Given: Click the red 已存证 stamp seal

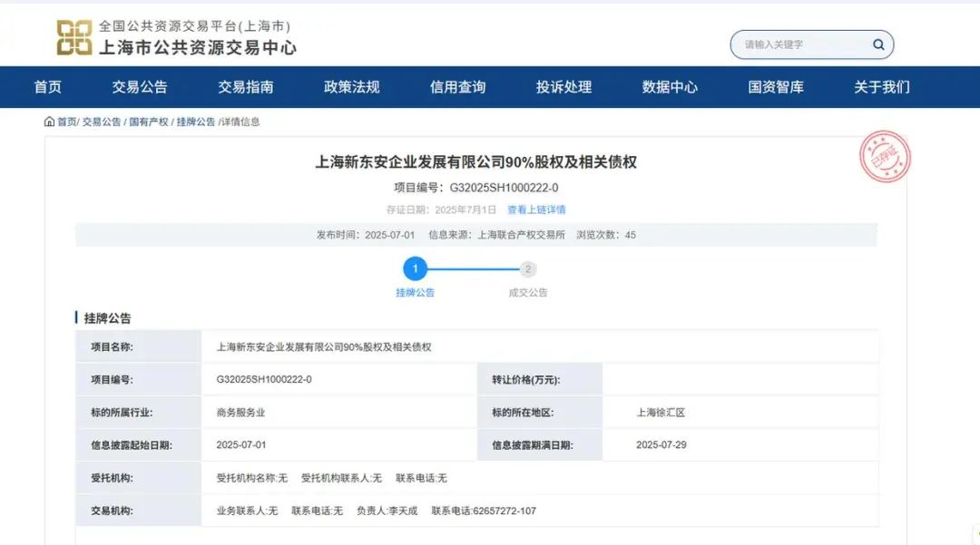Looking at the screenshot, I should point(885,156).
